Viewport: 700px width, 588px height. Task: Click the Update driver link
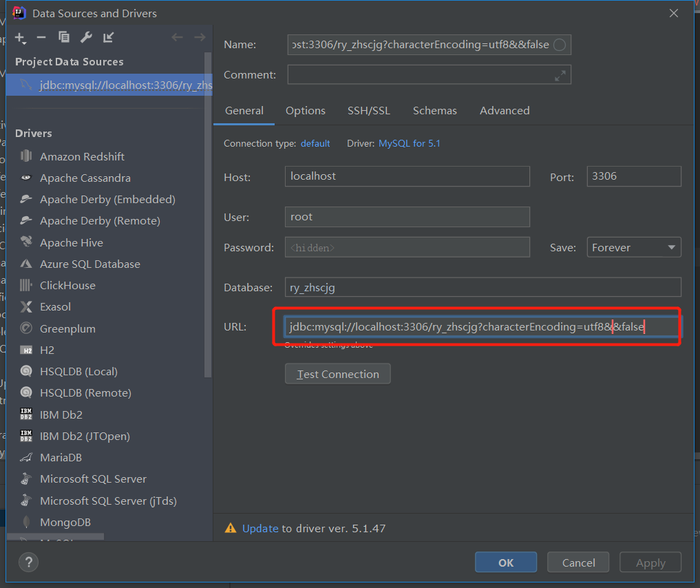click(x=260, y=528)
